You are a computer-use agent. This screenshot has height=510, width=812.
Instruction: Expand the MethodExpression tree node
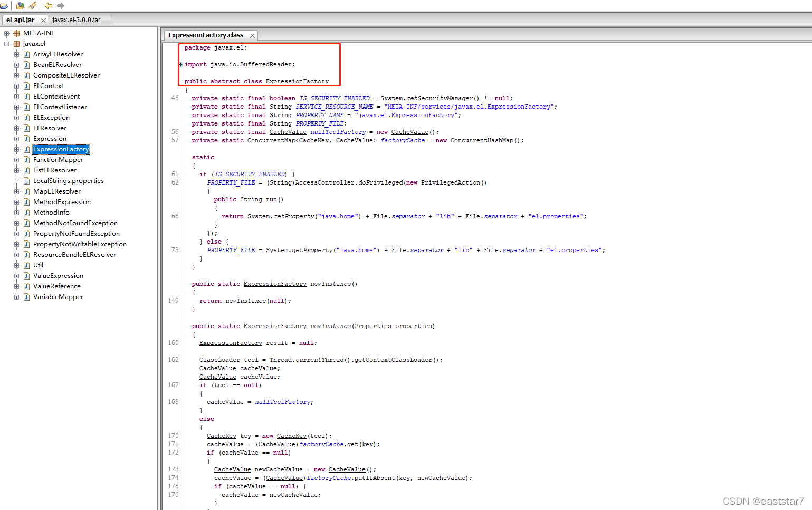coord(16,202)
